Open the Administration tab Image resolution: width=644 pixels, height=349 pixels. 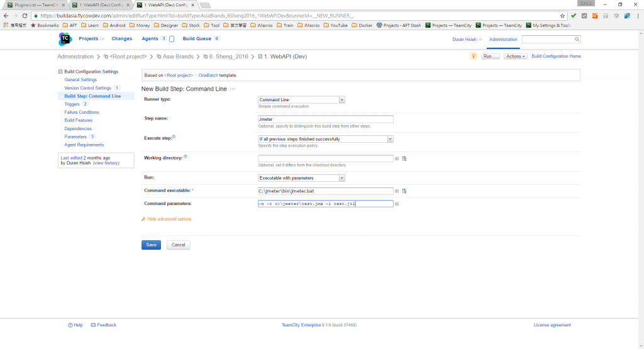(x=503, y=40)
